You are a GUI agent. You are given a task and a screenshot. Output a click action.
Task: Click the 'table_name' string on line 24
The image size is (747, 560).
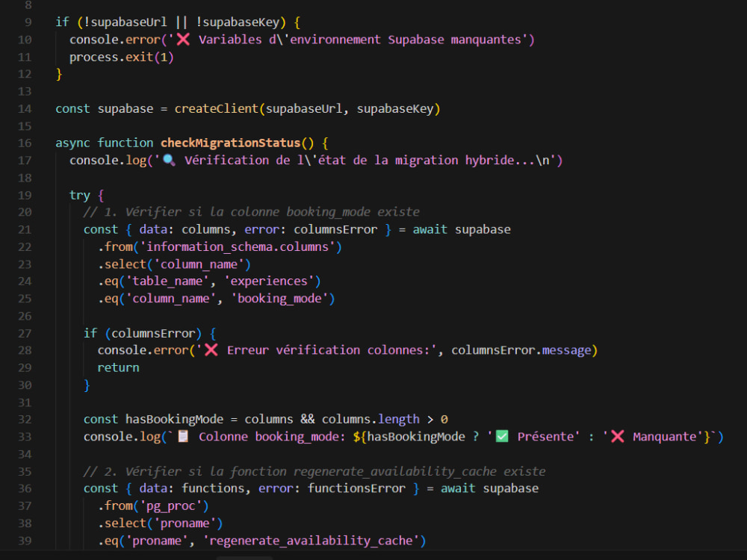tap(167, 281)
